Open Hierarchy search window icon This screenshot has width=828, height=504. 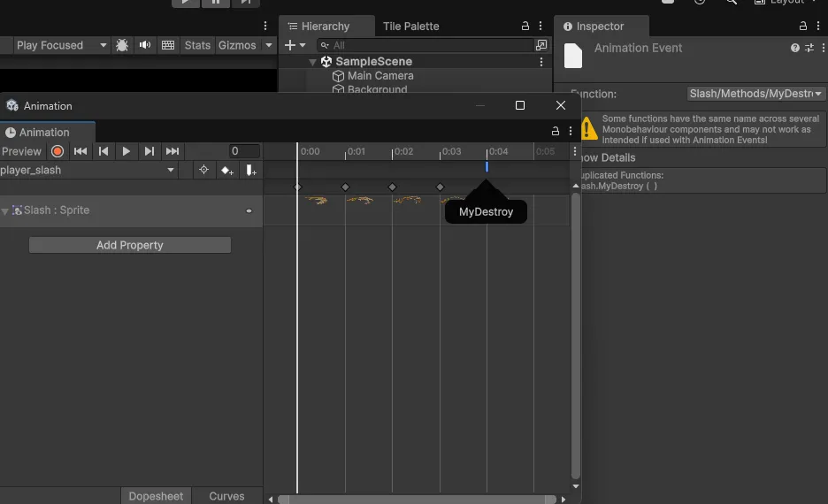point(541,45)
